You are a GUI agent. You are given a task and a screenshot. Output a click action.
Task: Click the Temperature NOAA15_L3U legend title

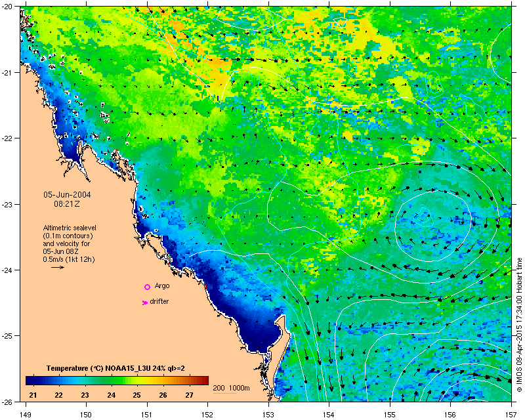(115, 368)
